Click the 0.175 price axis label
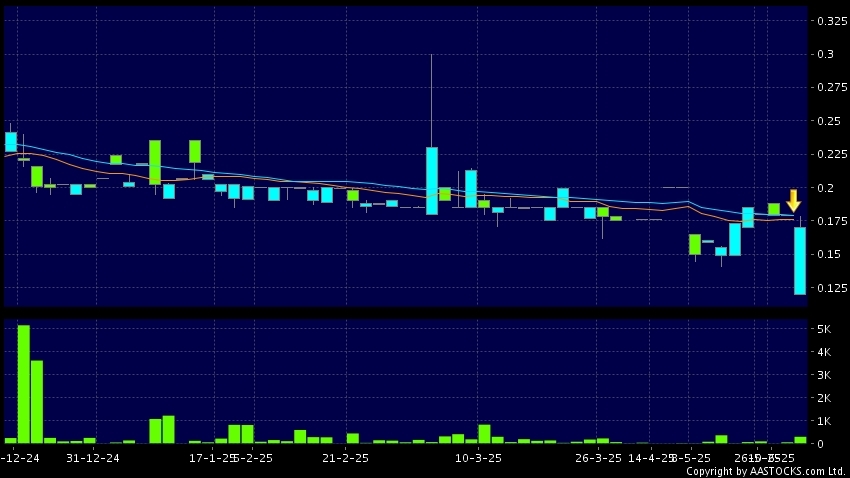Screen dimensions: 850x478 click(x=832, y=221)
